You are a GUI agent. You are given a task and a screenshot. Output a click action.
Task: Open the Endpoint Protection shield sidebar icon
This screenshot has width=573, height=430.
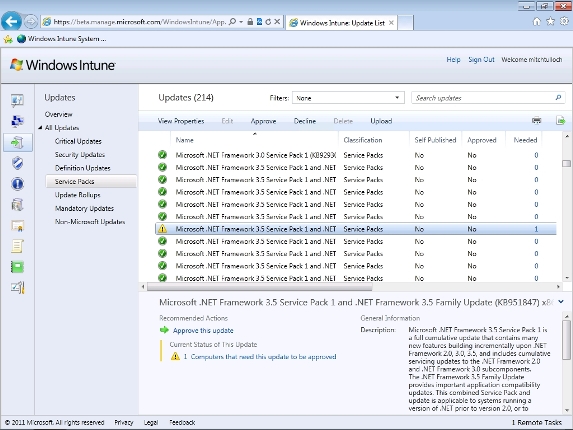(x=17, y=163)
